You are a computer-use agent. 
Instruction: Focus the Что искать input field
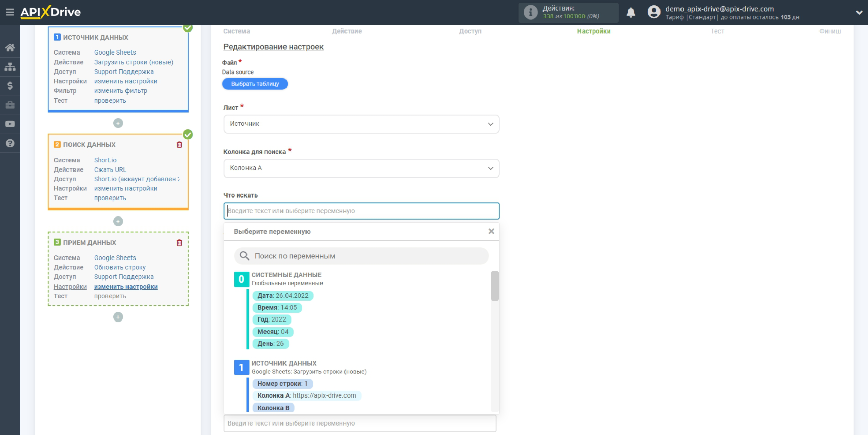pos(361,211)
